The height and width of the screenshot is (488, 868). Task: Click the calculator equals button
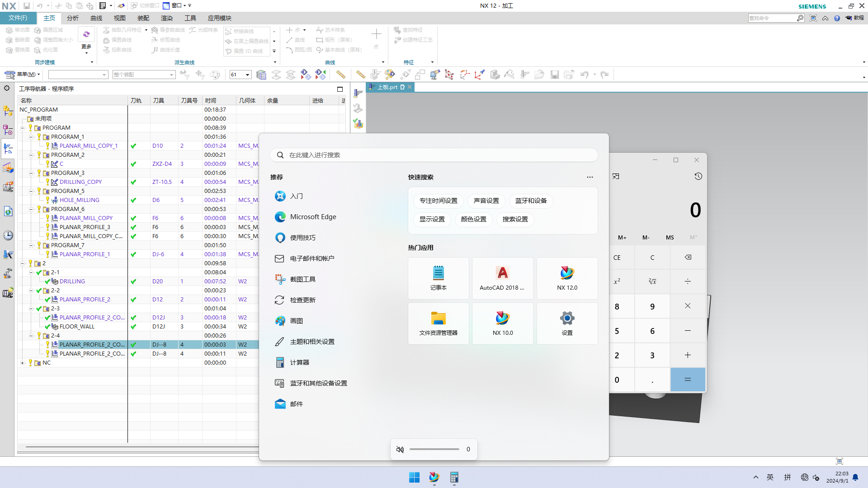coord(688,380)
